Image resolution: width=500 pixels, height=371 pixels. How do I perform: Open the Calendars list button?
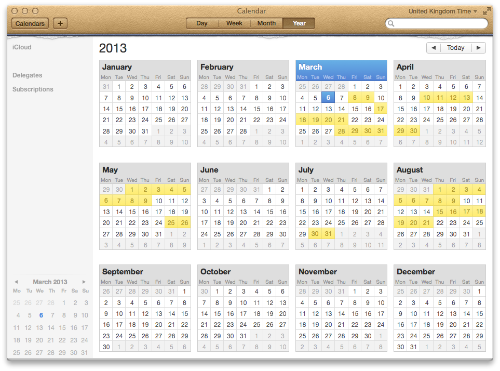[x=30, y=23]
